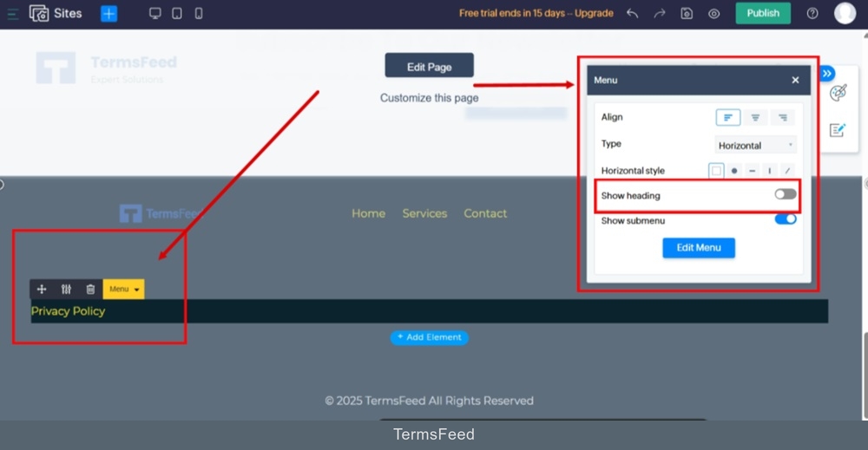Set menu alignment to center
This screenshot has height=450, width=868.
tap(755, 117)
